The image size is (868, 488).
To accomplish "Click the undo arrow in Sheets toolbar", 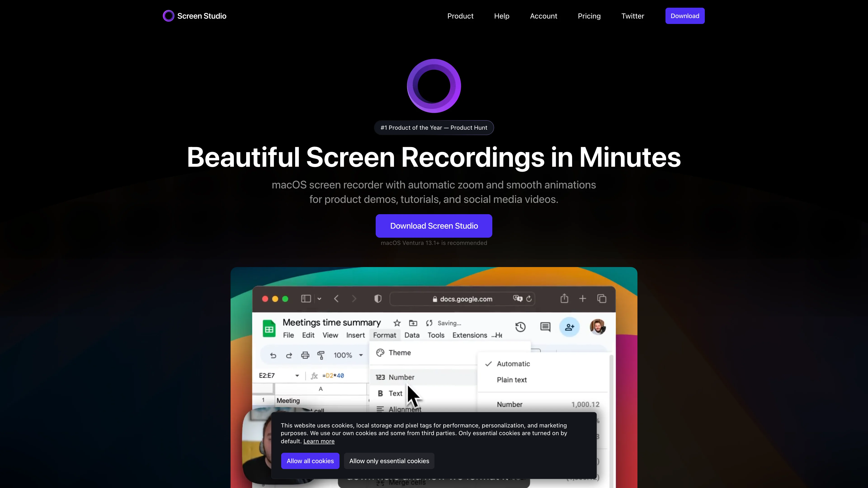I will pyautogui.click(x=273, y=355).
